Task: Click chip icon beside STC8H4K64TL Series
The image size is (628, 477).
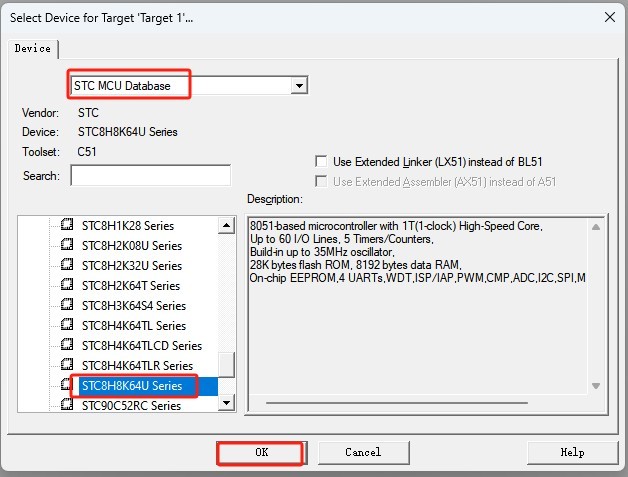Action: click(67, 325)
